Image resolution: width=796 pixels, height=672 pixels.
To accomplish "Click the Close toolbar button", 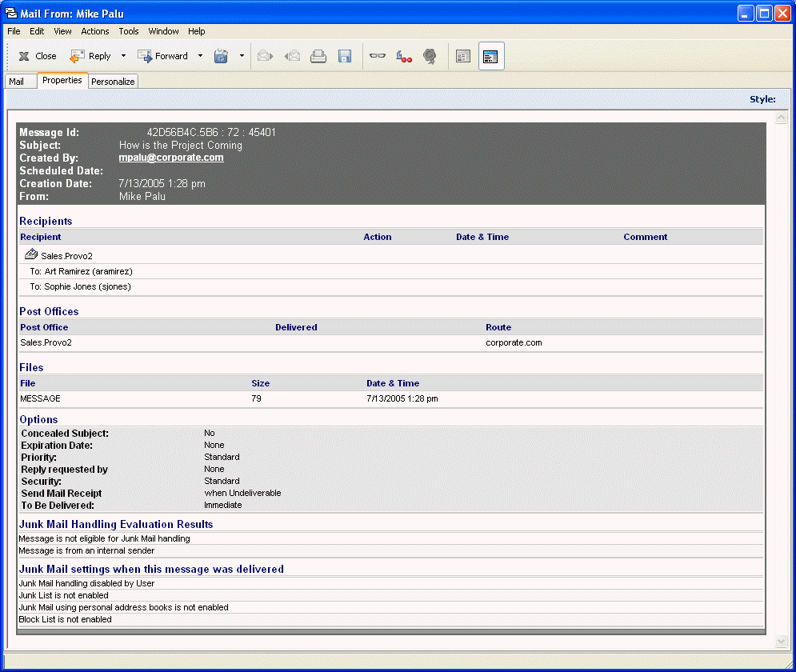I will pos(37,56).
